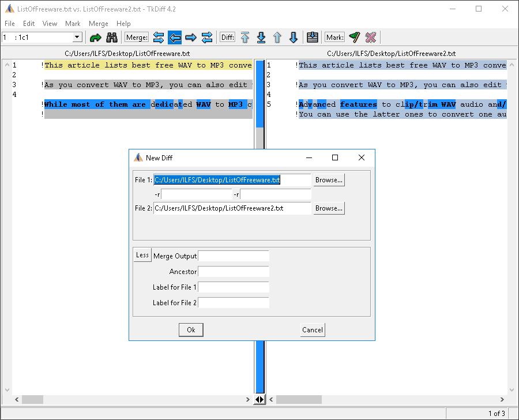Open the View menu
Screen dimensions: 519x420
50,24
